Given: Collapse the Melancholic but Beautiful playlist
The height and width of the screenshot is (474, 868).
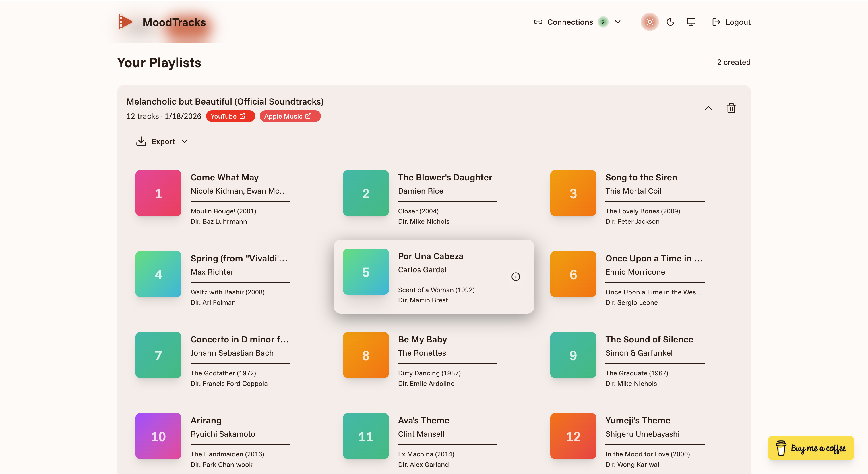Looking at the screenshot, I should click(x=708, y=108).
